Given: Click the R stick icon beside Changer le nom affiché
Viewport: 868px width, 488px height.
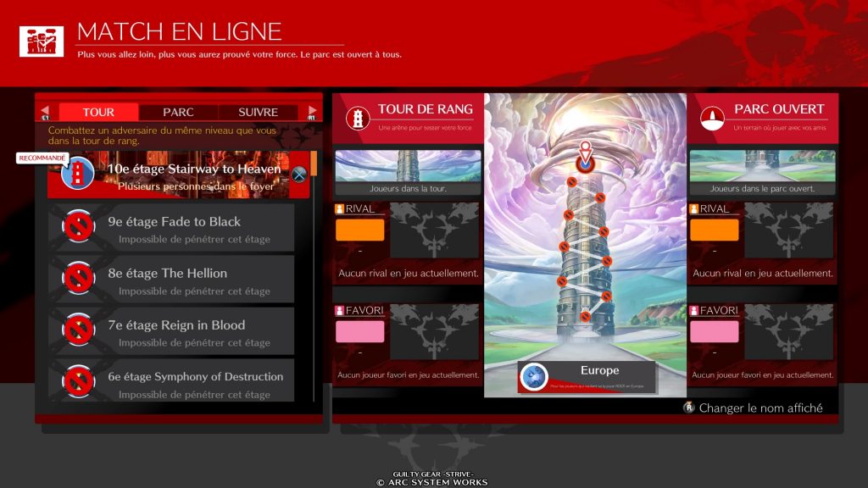Looking at the screenshot, I should point(688,408).
